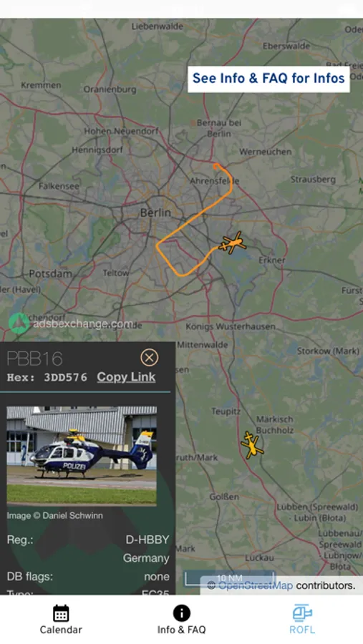The height and width of the screenshot is (644, 363).
Task: Tap the calendar icon in bottom bar
Action: click(61, 613)
